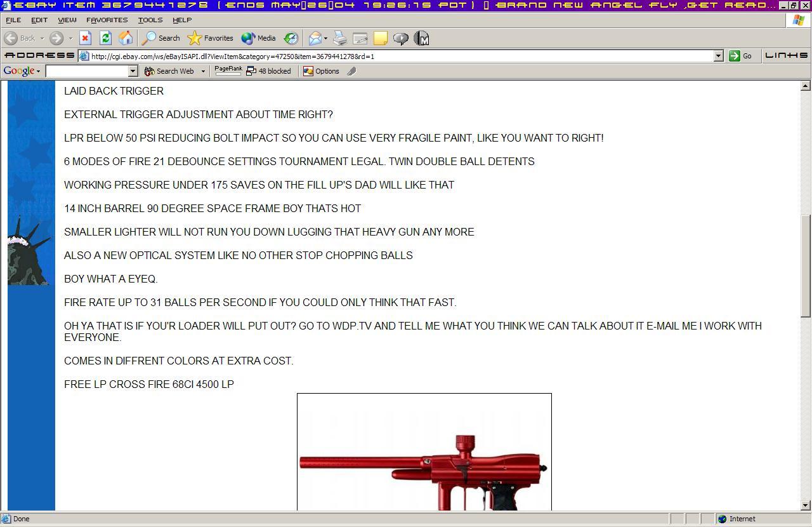Screen dimensions: 812x527
Task: Go to the Home page
Action: coord(126,38)
